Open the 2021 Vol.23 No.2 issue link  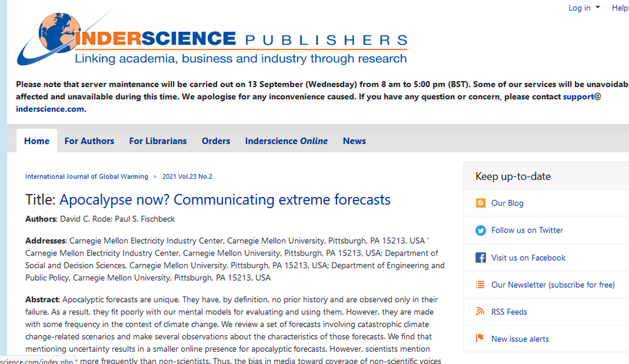click(x=187, y=177)
